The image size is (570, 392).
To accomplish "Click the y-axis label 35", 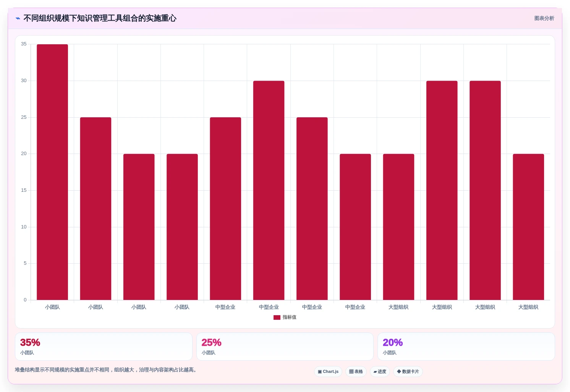I will coord(24,44).
